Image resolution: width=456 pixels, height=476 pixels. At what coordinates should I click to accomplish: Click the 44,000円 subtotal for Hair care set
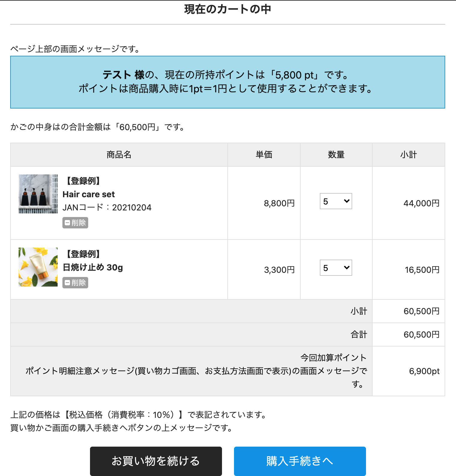[421, 203]
